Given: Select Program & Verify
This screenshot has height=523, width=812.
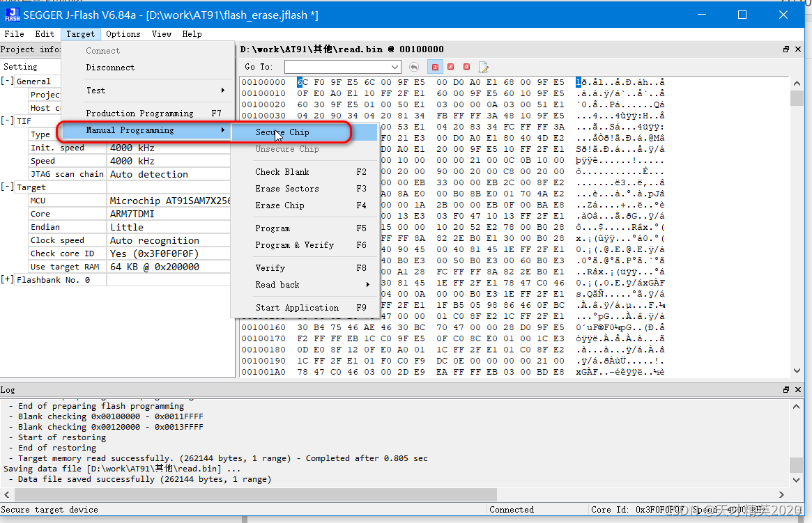Looking at the screenshot, I should (305, 245).
